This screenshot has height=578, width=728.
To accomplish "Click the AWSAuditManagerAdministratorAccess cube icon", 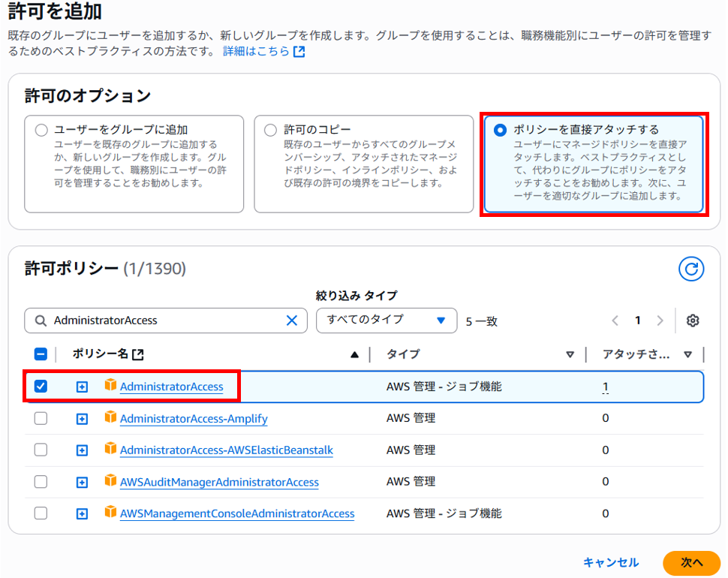I will pyautogui.click(x=110, y=480).
